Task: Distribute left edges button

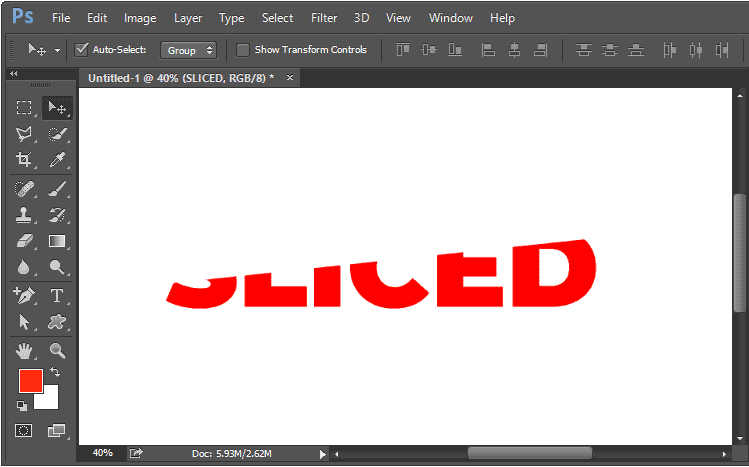Action: pyautogui.click(x=670, y=50)
